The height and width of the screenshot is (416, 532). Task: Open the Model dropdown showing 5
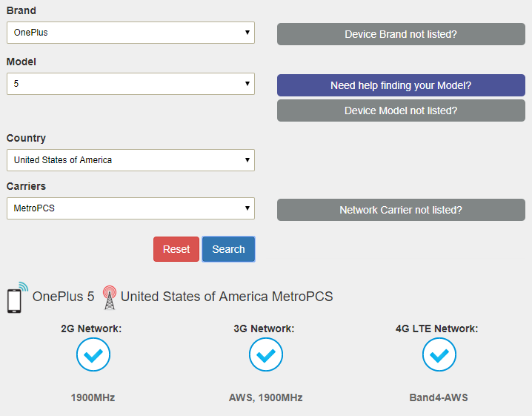130,84
